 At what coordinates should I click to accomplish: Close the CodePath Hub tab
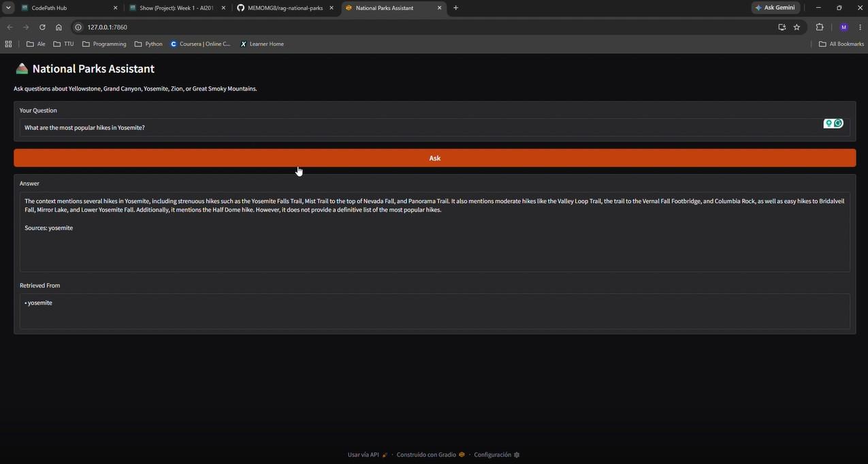pyautogui.click(x=114, y=8)
